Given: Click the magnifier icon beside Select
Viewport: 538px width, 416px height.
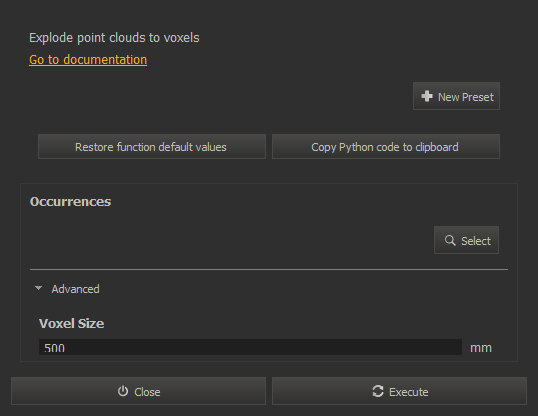Looking at the screenshot, I should coord(450,240).
